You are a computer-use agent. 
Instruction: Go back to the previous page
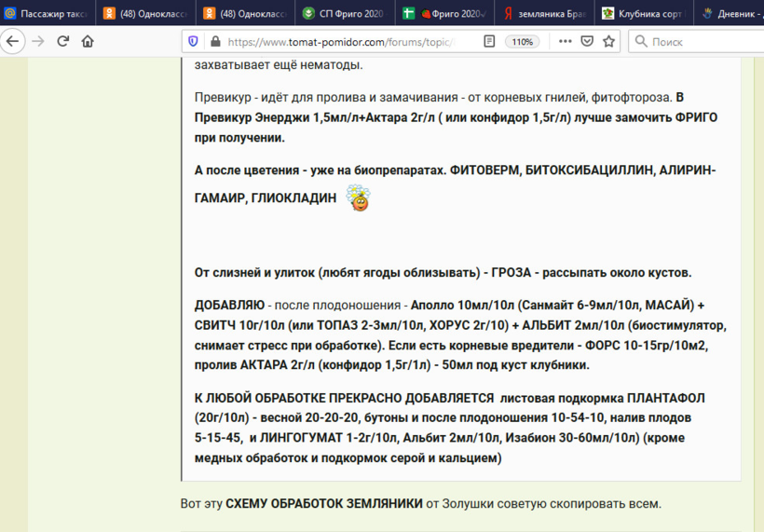coord(13,41)
